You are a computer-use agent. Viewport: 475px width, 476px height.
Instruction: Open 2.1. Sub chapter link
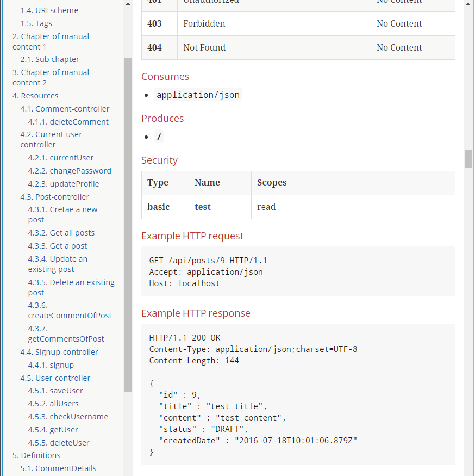tap(50, 59)
